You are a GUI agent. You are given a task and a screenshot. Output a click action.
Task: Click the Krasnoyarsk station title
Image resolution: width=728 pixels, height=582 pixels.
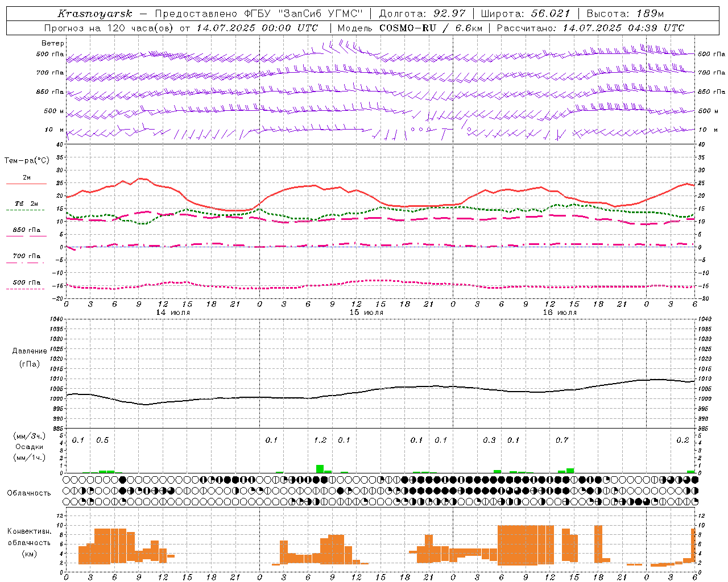[94, 14]
